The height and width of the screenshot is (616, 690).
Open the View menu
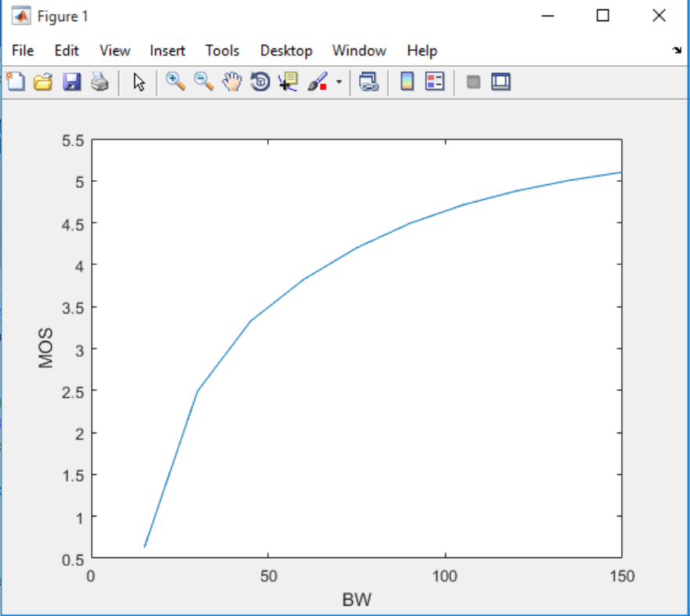tap(114, 51)
